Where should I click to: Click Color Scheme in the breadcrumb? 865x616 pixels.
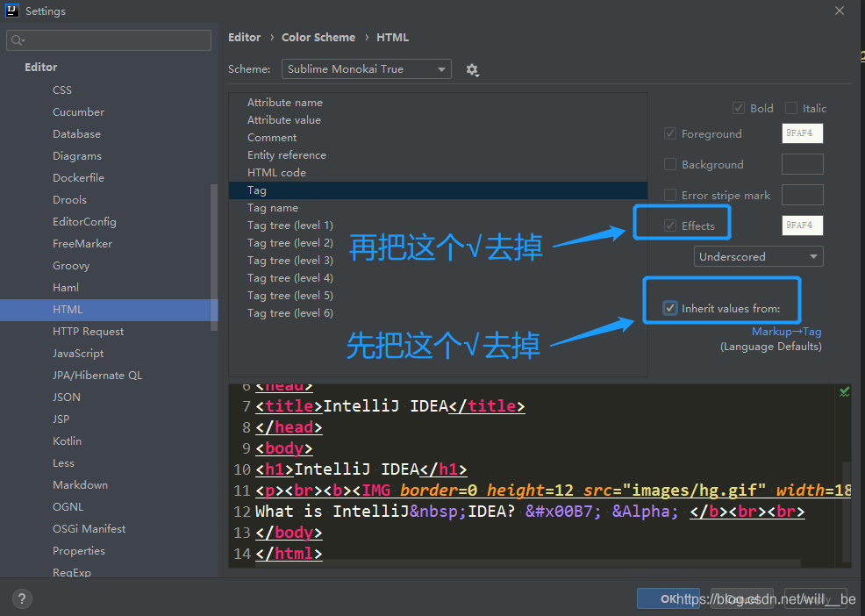coord(318,37)
